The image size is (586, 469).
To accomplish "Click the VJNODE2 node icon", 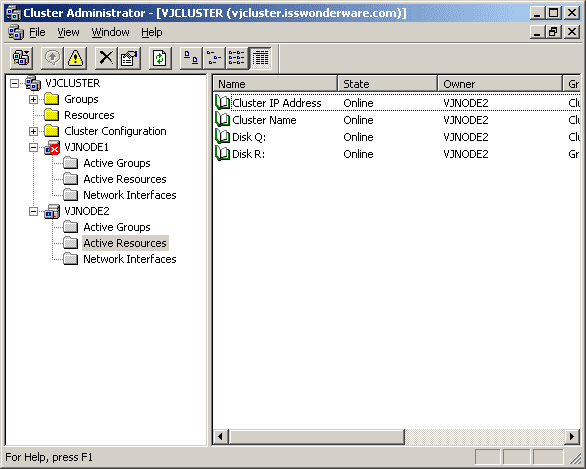I will [x=52, y=212].
